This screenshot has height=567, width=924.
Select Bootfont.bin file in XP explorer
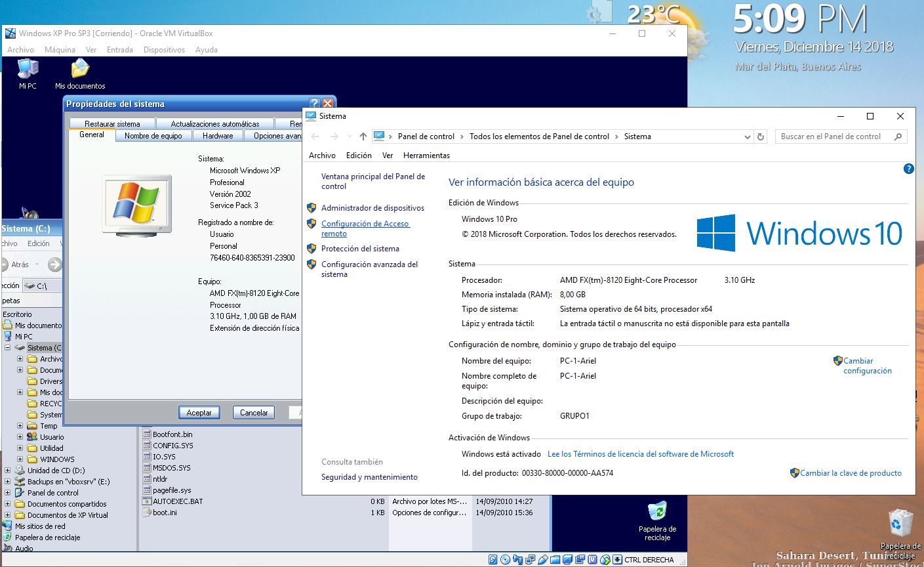(x=168, y=434)
